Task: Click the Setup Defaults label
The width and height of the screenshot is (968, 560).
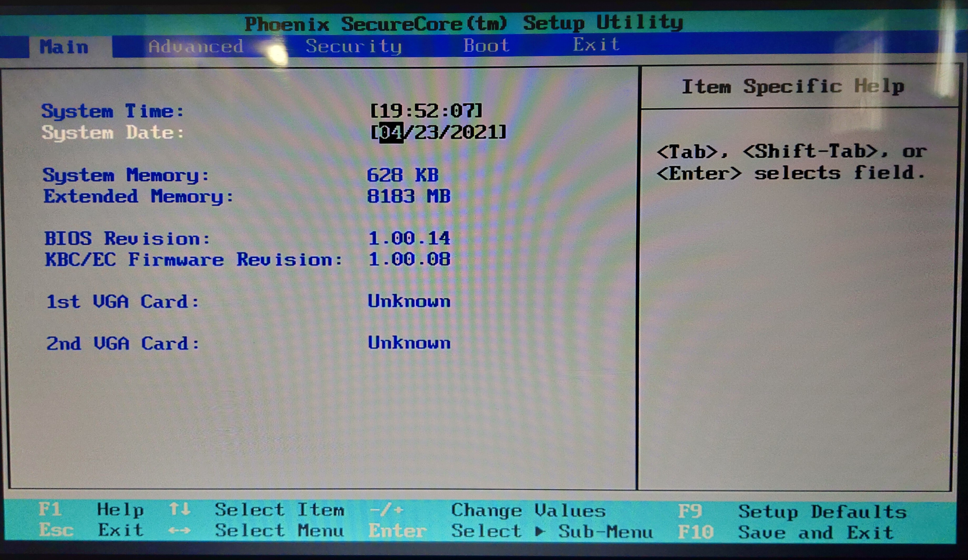Action: (x=822, y=512)
